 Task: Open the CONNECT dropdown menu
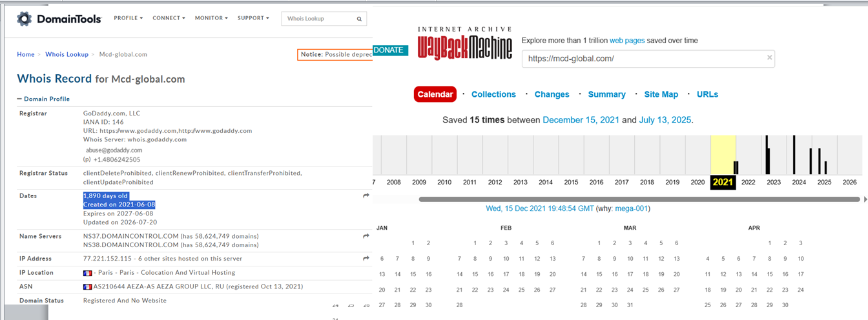pos(169,18)
